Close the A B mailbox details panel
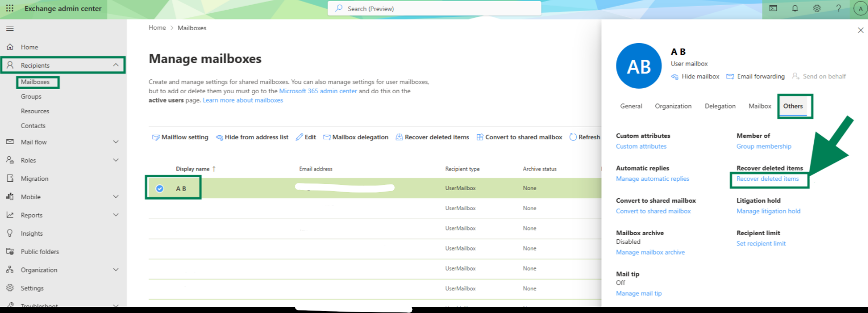 (861, 30)
